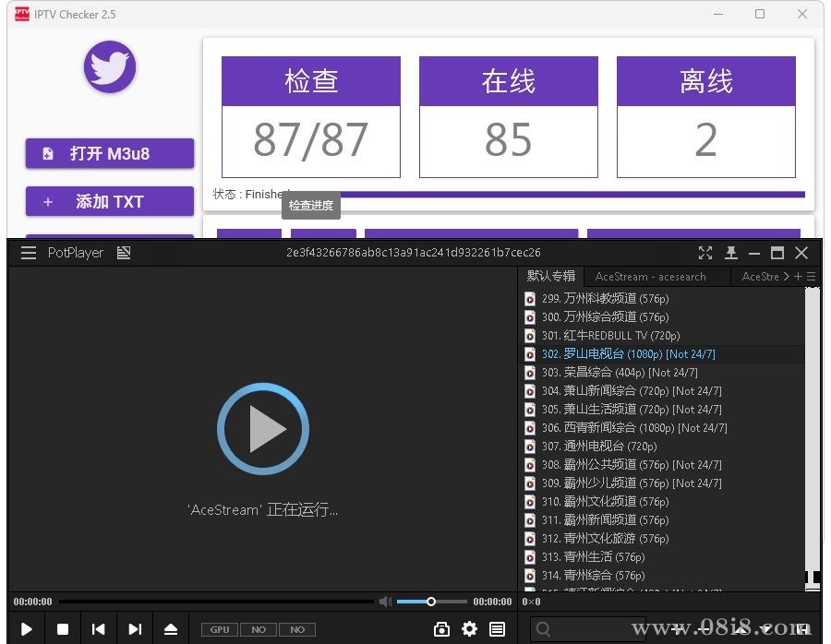Click the 在线 85 counter card
831x644 pixels.
[509, 117]
